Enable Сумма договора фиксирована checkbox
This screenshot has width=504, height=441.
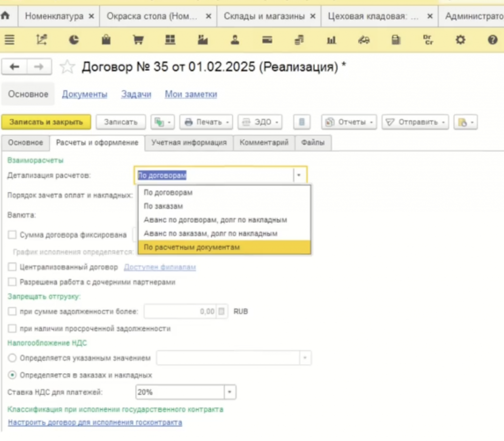(x=12, y=235)
